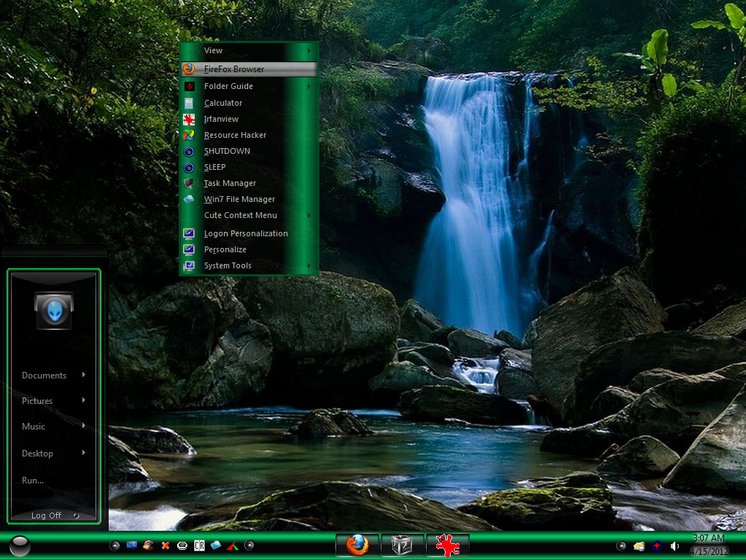This screenshot has width=746, height=560.
Task: Click the FireFox Browser icon in context menu
Action: tap(189, 69)
